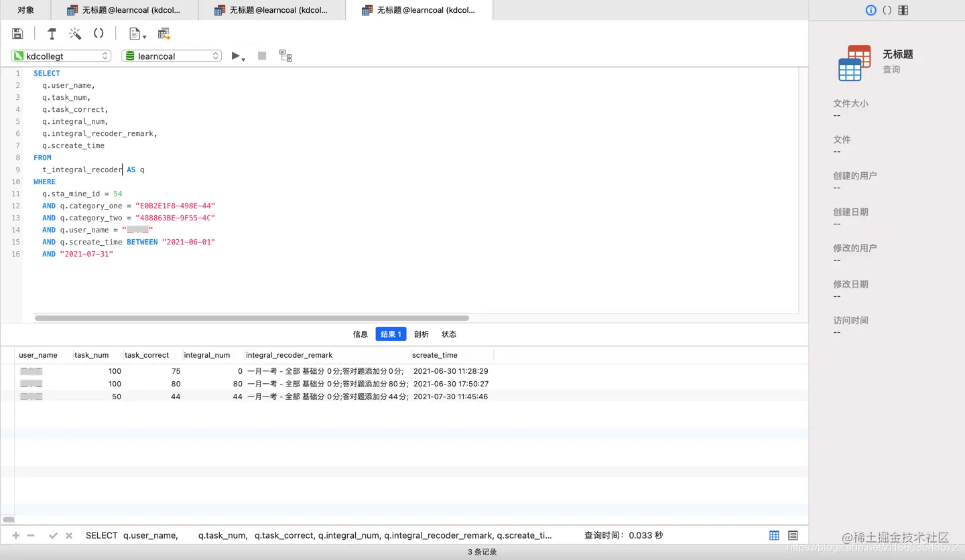Screen dimensions: 965x560
Task: Stop the running query
Action: [262, 56]
